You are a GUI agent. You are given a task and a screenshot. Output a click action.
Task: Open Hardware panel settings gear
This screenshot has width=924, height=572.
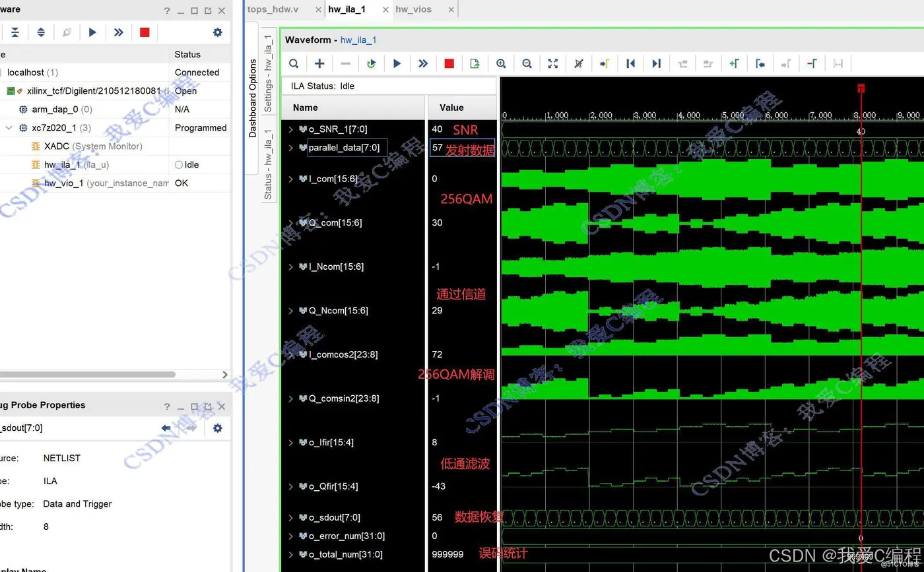click(x=217, y=32)
